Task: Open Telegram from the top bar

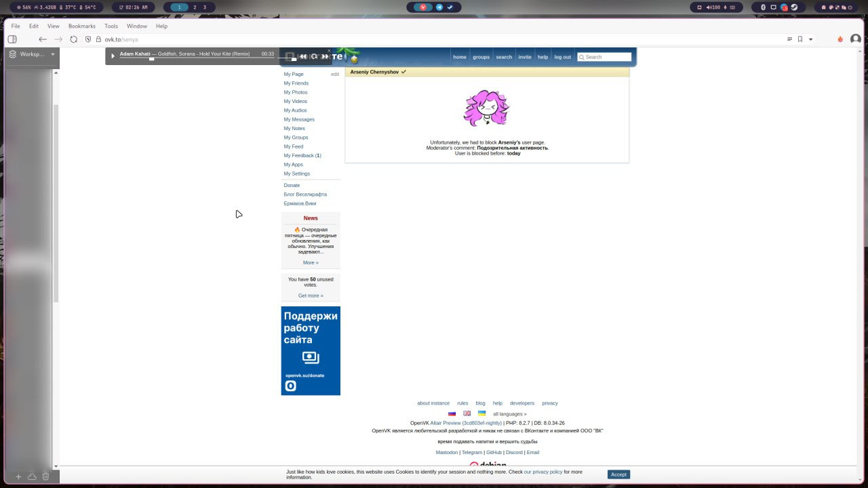Action: point(439,7)
